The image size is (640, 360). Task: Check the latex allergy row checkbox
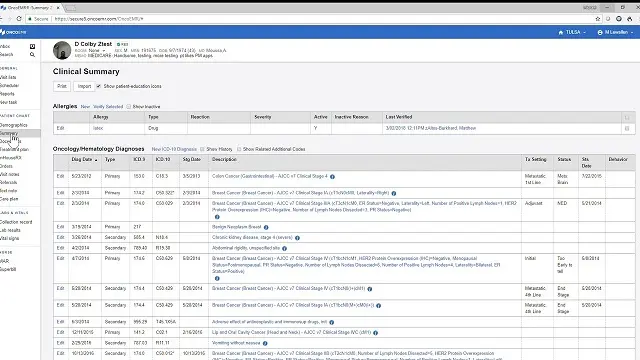tap(627, 128)
